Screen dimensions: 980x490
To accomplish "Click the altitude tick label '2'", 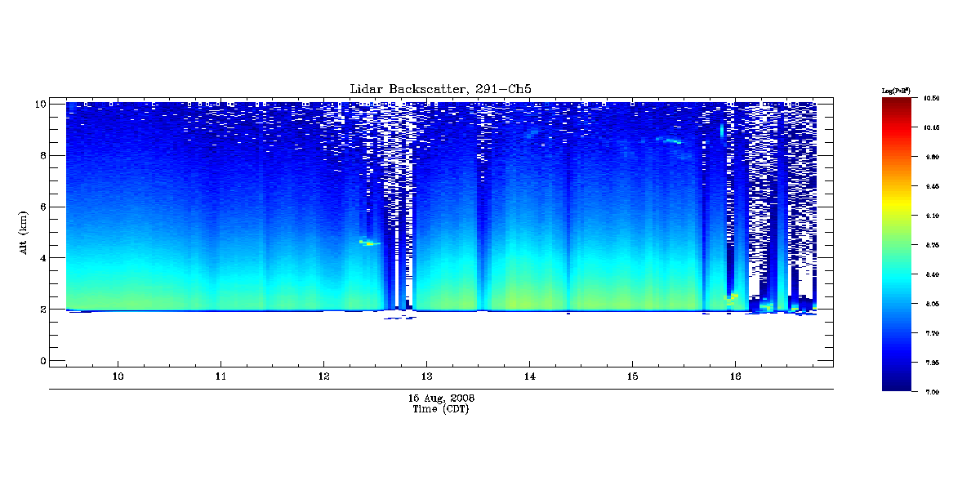I will (42, 310).
